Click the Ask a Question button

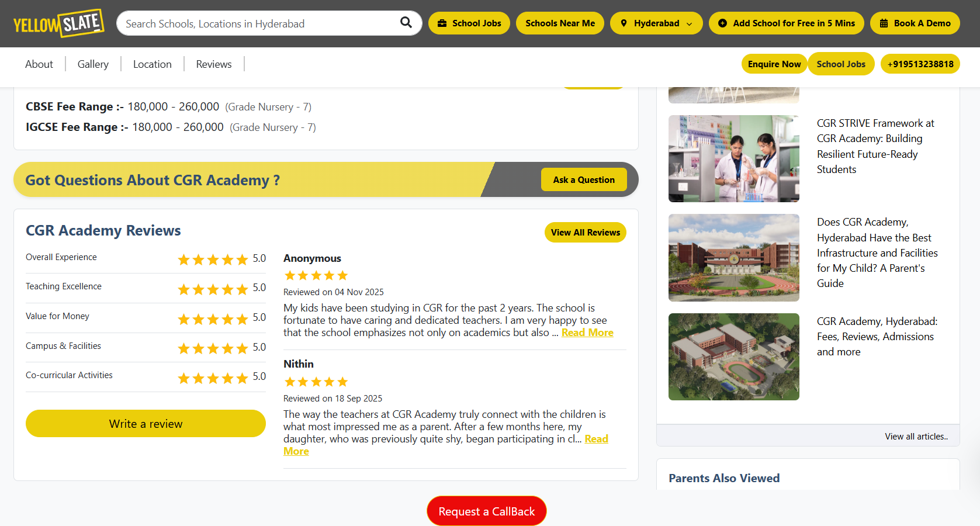pyautogui.click(x=584, y=180)
